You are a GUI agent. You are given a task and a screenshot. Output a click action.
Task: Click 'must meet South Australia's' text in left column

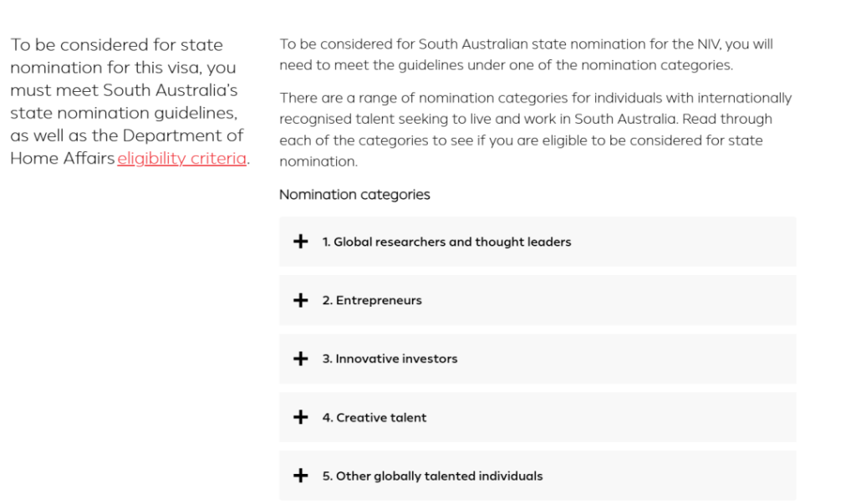(124, 90)
